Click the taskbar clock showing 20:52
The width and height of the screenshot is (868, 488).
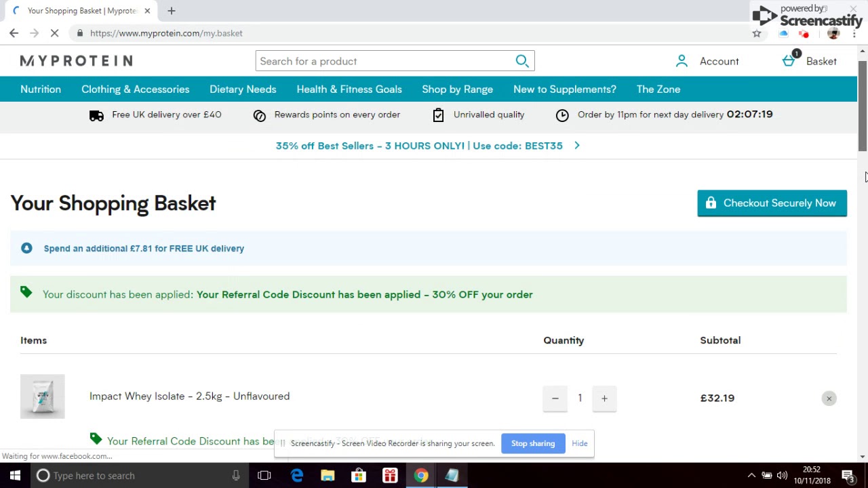812,470
